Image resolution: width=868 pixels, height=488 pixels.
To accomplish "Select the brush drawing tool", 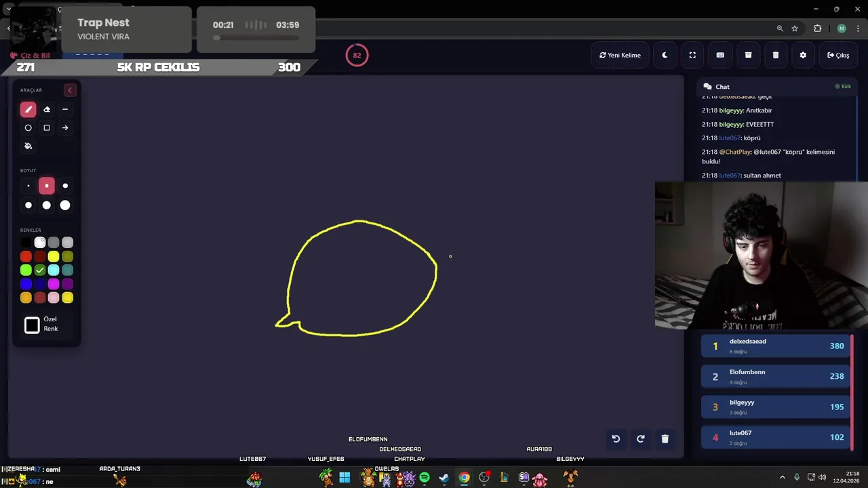I will coord(28,109).
